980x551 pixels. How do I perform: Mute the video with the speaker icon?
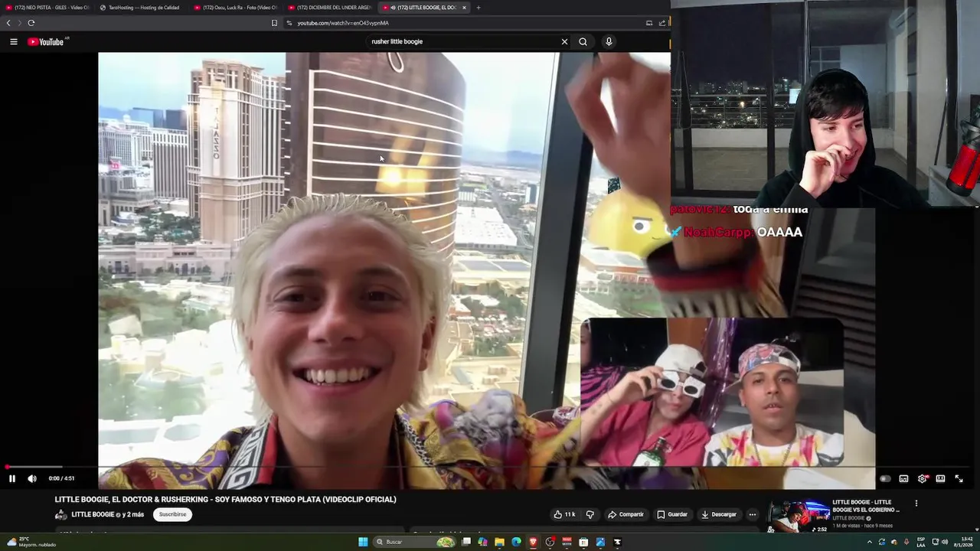[32, 478]
